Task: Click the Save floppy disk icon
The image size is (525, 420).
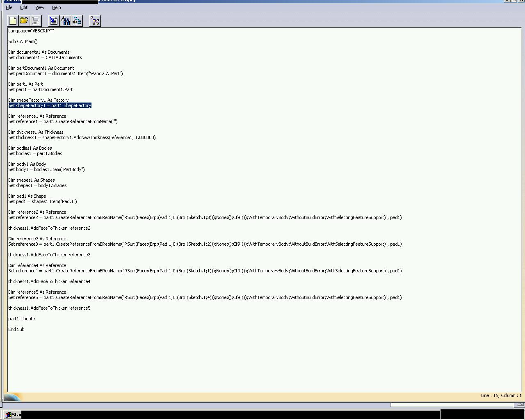Action: [x=36, y=21]
